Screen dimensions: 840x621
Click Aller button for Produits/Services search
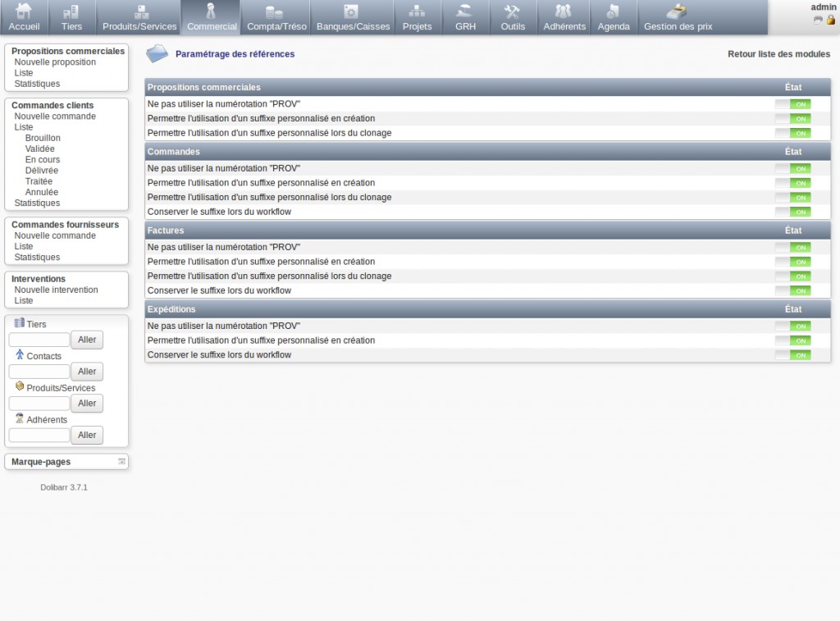pyautogui.click(x=87, y=404)
